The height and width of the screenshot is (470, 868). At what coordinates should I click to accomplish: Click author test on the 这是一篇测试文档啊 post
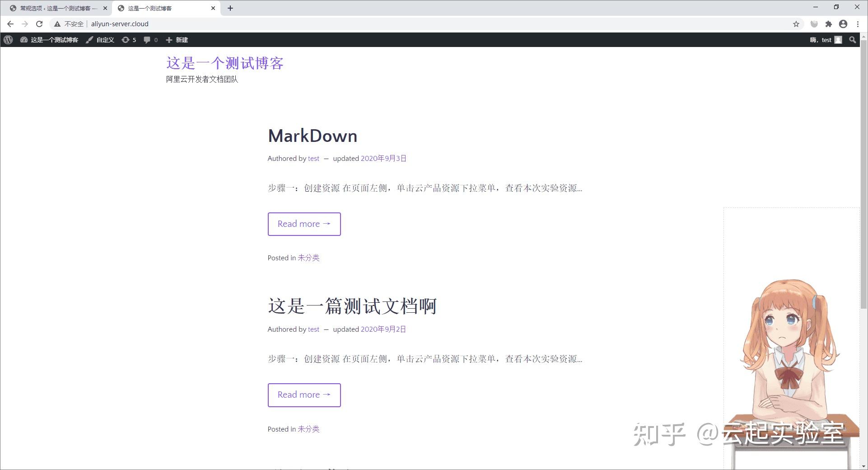pos(313,329)
